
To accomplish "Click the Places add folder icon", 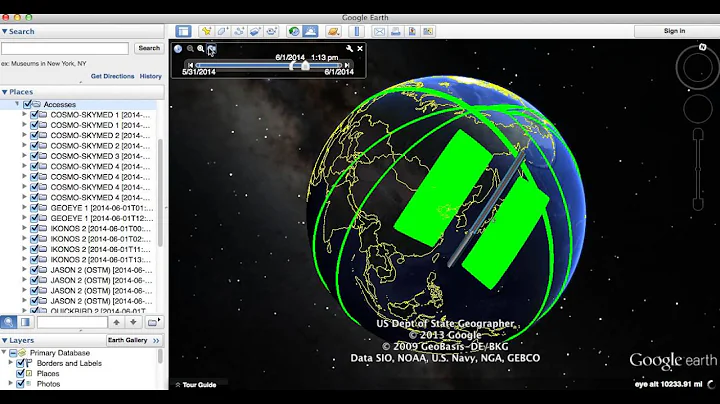I will click(153, 322).
